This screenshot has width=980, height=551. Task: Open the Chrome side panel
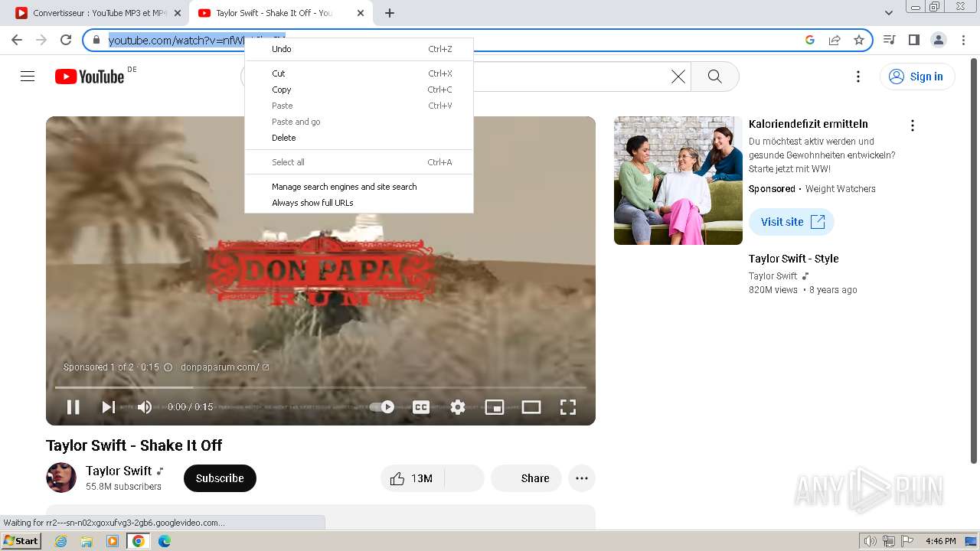point(913,40)
